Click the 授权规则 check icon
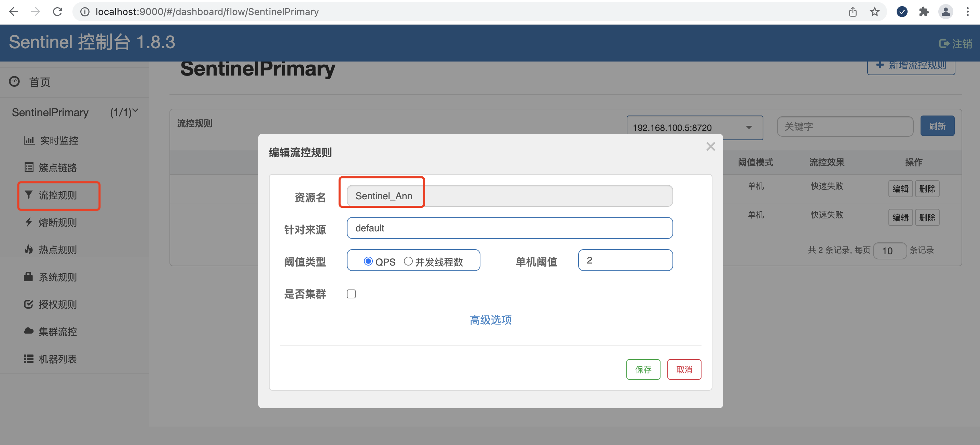 [29, 304]
